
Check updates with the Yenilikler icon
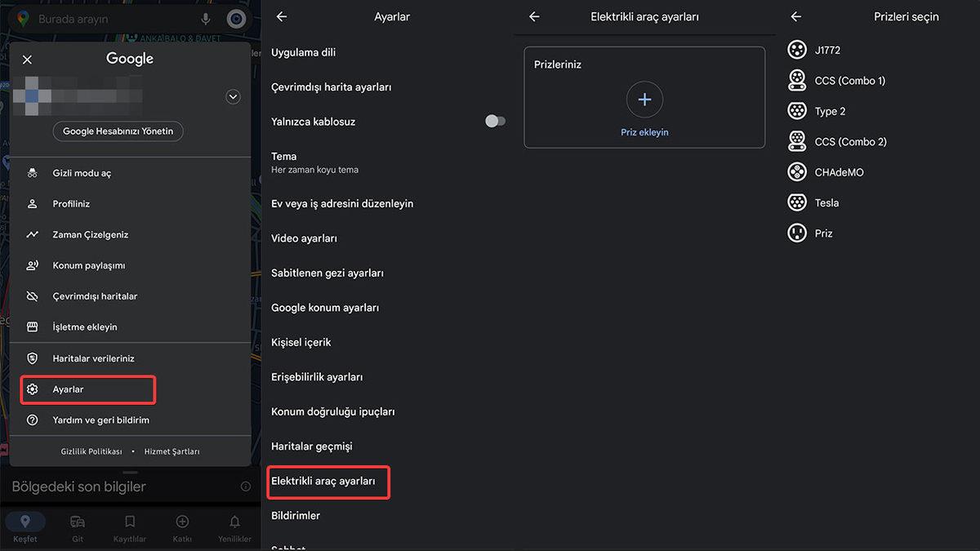234,522
